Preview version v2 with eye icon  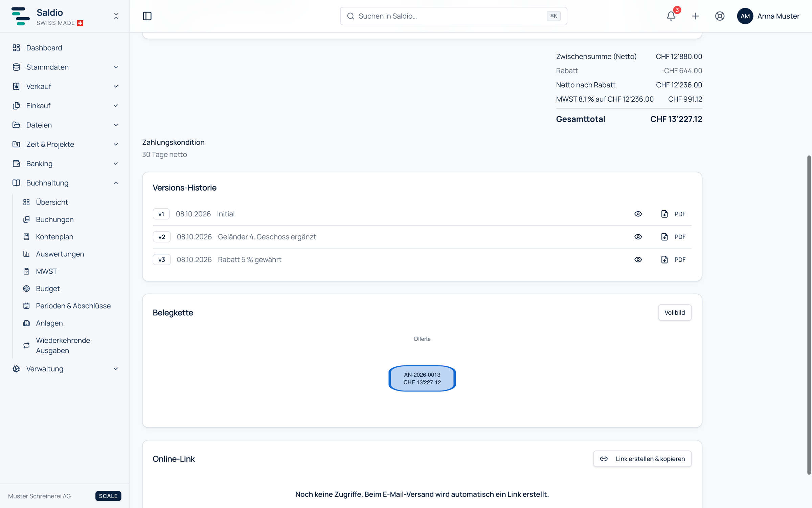pos(638,237)
